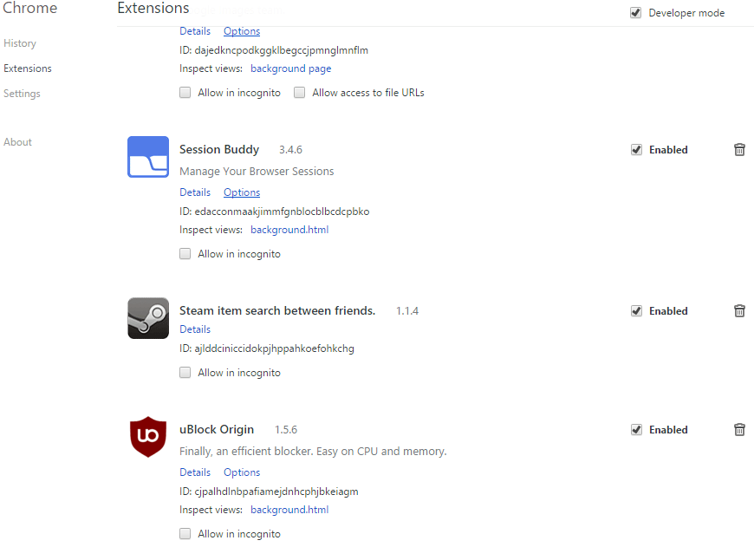
Task: Select Extensions in the sidebar
Action: (28, 68)
